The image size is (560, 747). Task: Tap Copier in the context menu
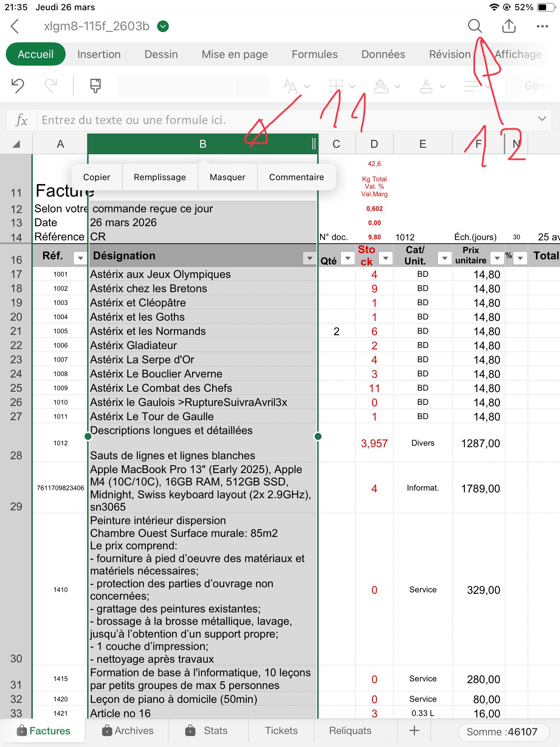click(97, 177)
